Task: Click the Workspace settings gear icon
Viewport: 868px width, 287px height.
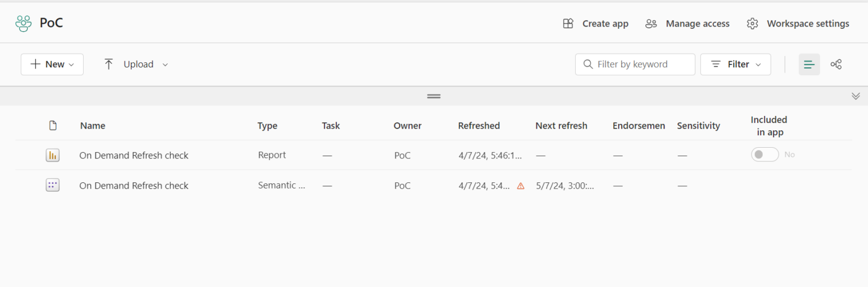Action: pos(752,24)
